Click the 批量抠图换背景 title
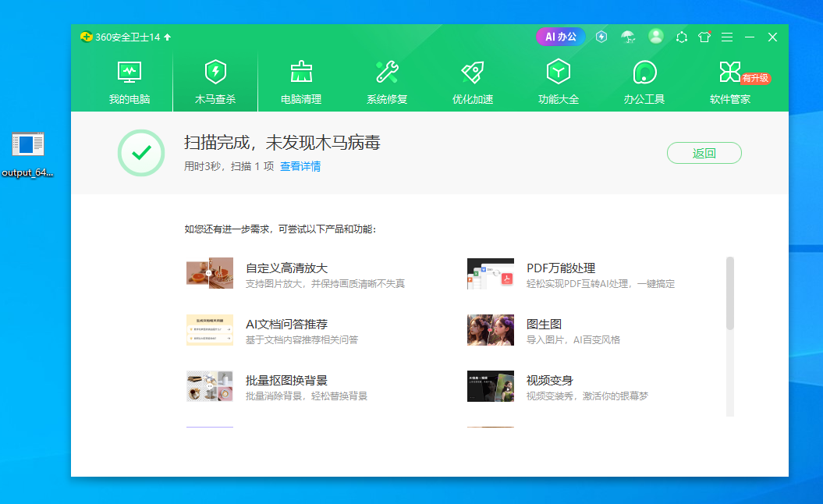Image resolution: width=823 pixels, height=504 pixels. click(286, 381)
